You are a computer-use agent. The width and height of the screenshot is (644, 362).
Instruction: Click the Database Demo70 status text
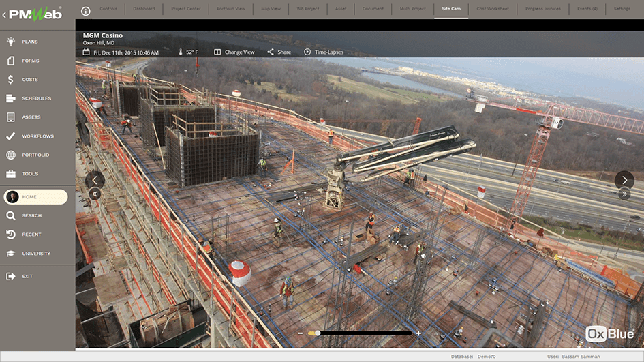pyautogui.click(x=473, y=357)
